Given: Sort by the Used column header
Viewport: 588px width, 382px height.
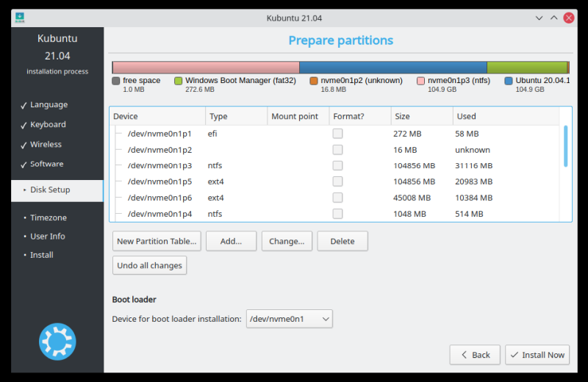Looking at the screenshot, I should point(506,116).
